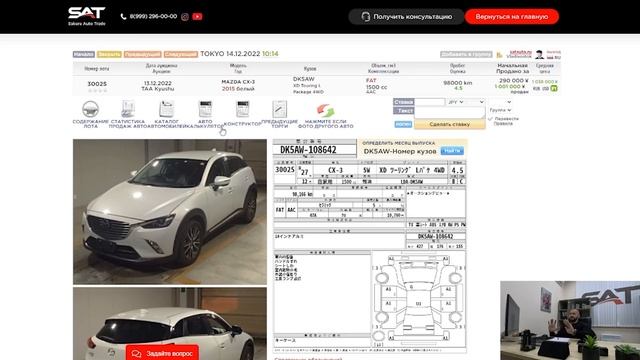Click the 290 000 ¥ starting price
The width and height of the screenshot is (640, 360).
coord(513,81)
